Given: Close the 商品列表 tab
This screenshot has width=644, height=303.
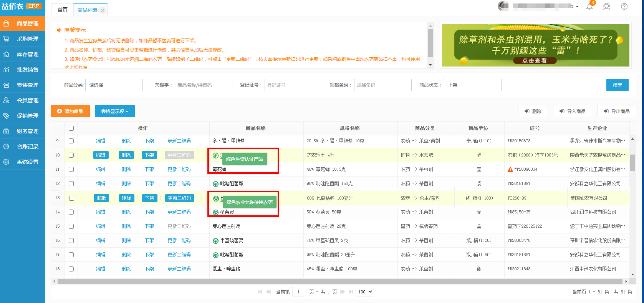Looking at the screenshot, I should click(103, 11).
